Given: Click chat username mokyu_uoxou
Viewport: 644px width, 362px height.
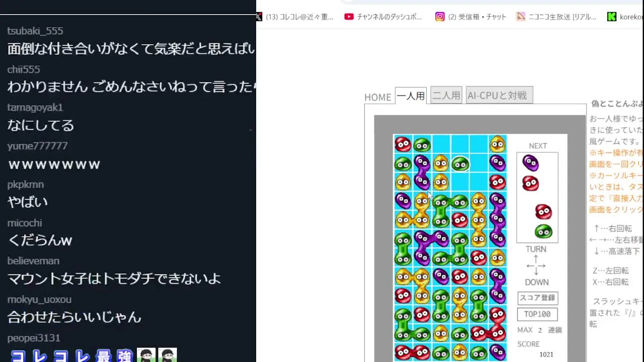Looking at the screenshot, I should click(x=39, y=300).
